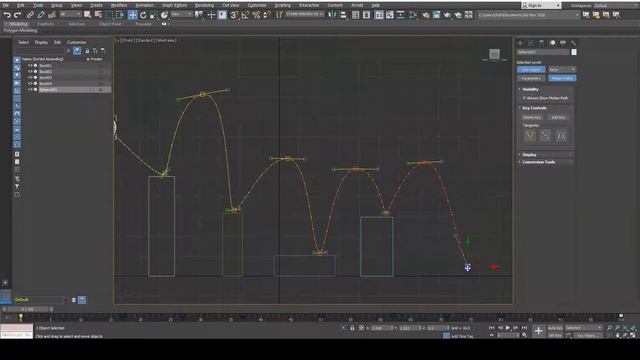Screen dimensions: 640x360
Task: Activate the Select and Scale tool
Action: [x=153, y=15]
